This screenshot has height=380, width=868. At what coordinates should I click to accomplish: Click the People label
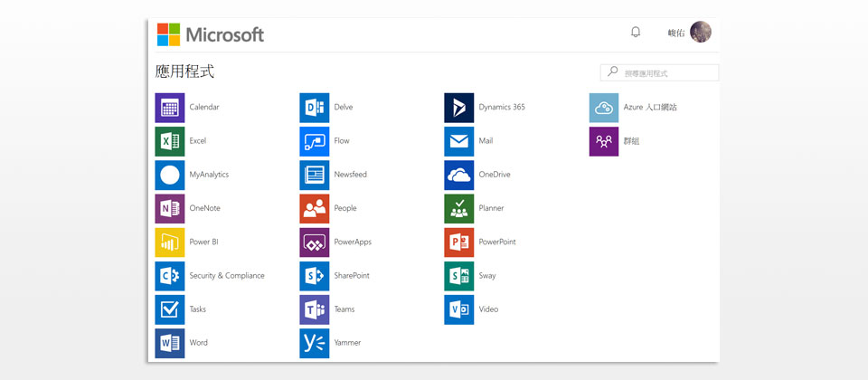click(x=345, y=208)
